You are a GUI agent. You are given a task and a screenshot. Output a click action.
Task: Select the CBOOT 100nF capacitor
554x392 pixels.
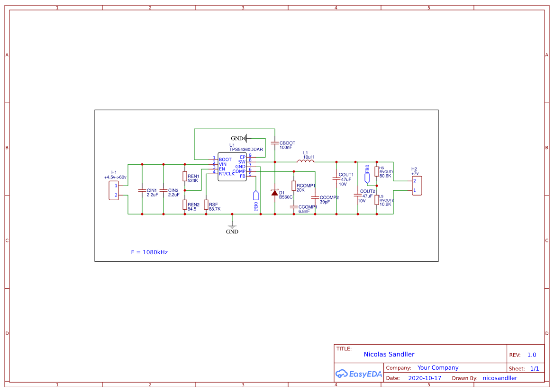[274, 142]
